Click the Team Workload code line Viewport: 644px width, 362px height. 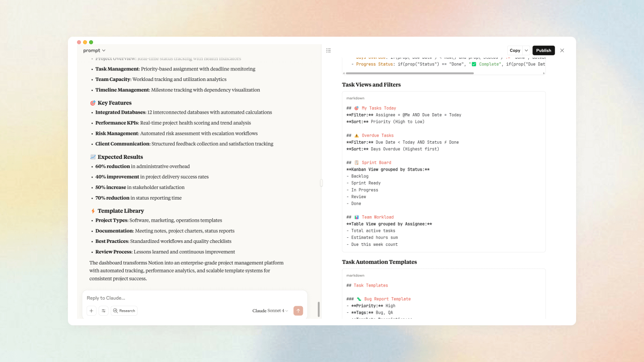pyautogui.click(x=370, y=217)
